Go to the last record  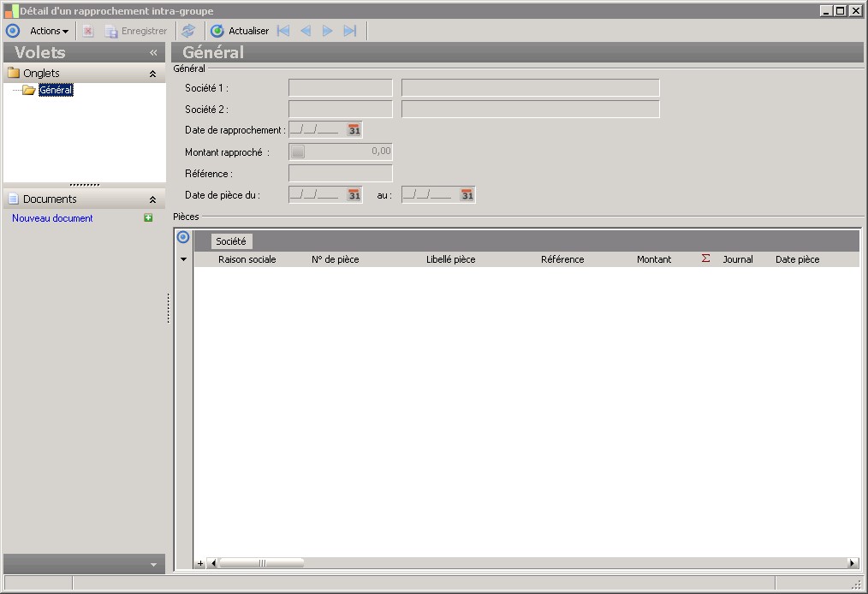(350, 31)
